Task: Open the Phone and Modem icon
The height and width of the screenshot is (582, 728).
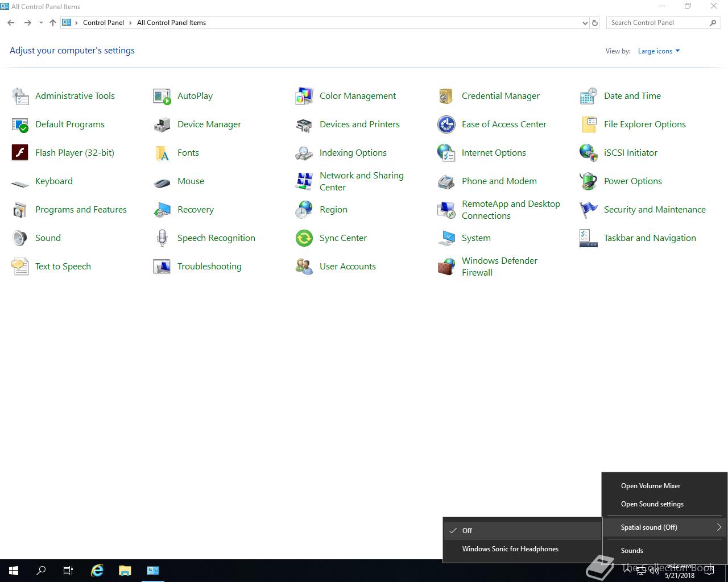Action: click(x=446, y=181)
